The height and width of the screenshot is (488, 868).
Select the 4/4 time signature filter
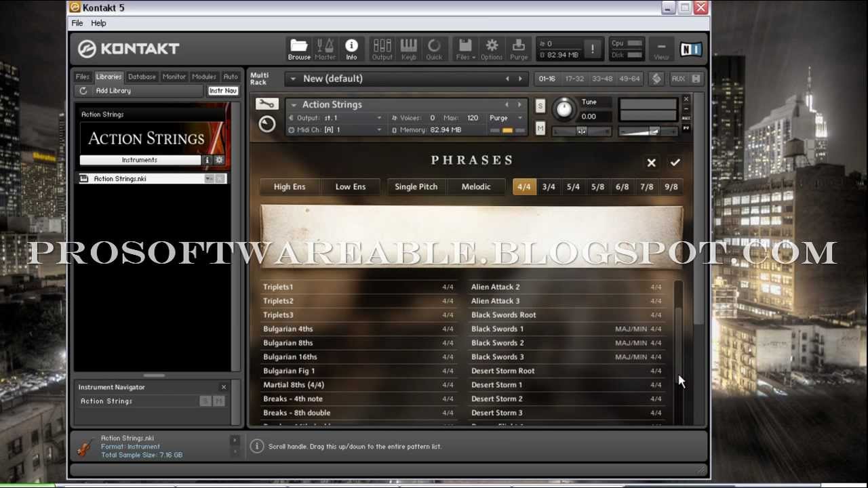[x=524, y=187]
